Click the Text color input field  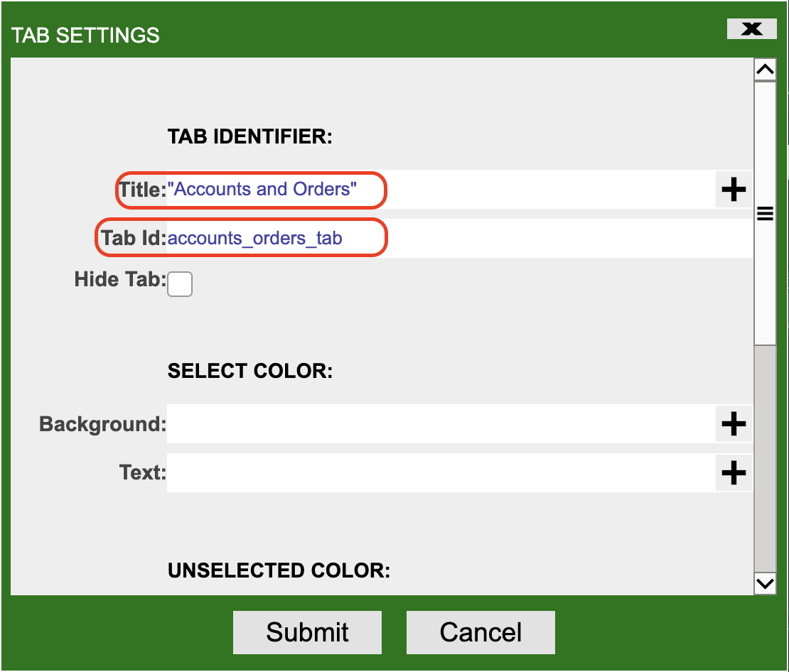point(441,472)
